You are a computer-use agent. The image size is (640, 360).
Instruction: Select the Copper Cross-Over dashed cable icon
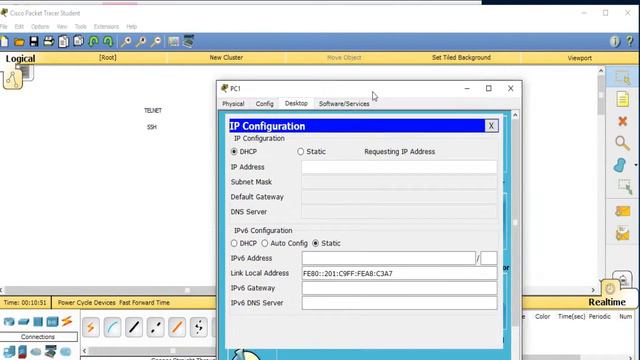[x=156, y=327]
